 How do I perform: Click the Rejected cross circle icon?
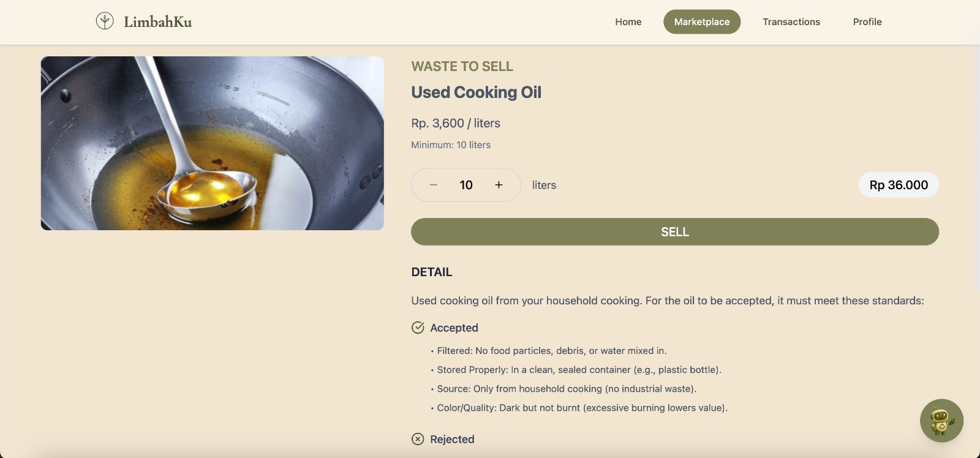(x=418, y=439)
